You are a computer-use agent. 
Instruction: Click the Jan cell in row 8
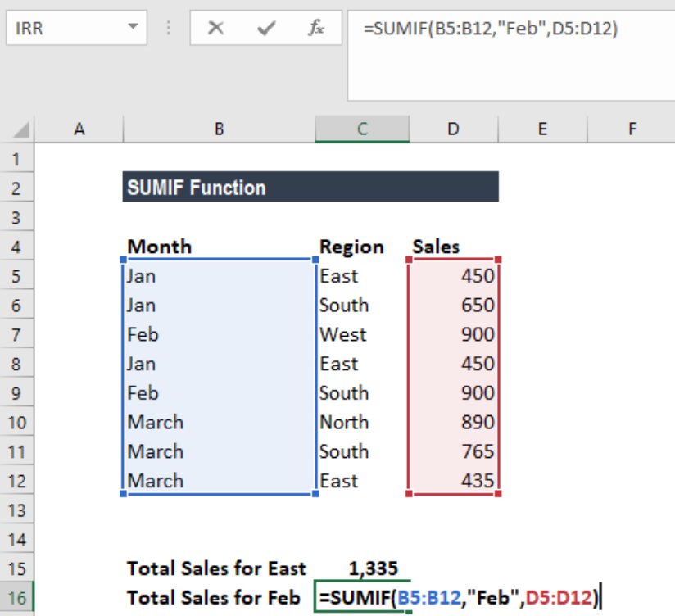(x=219, y=364)
